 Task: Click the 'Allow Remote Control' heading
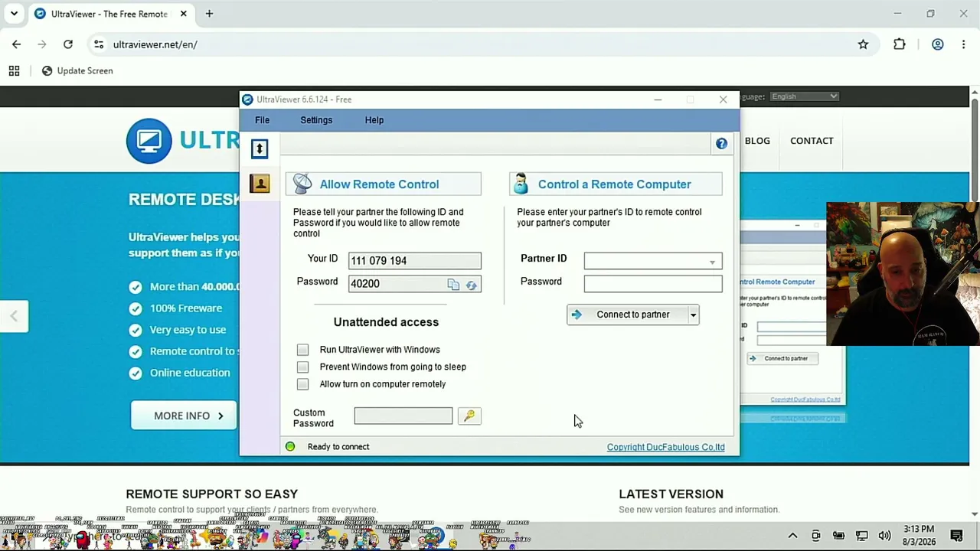379,184
